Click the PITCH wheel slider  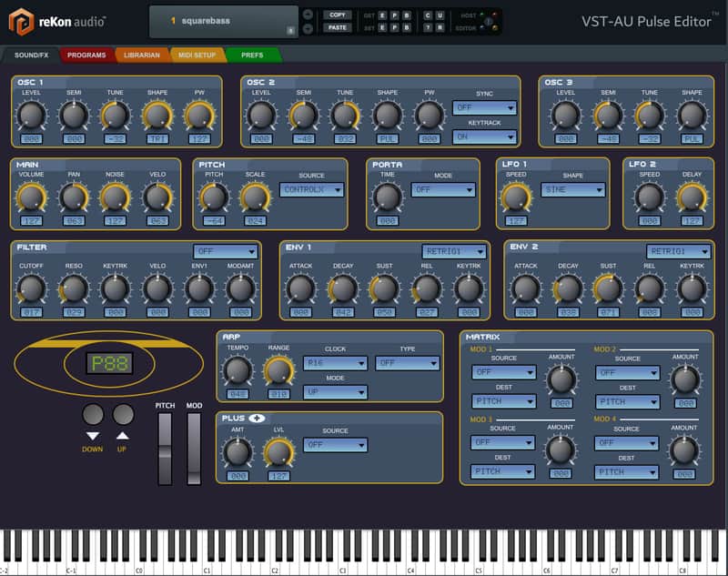pyautogui.click(x=166, y=449)
